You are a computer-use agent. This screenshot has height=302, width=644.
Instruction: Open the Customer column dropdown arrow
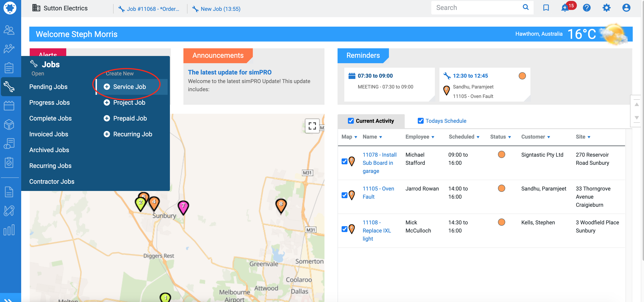(548, 137)
